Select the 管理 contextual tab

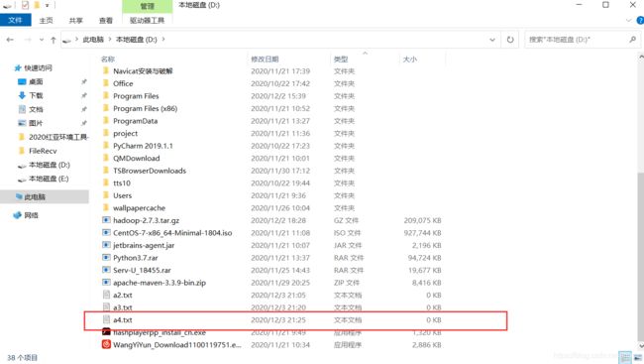pos(148,6)
